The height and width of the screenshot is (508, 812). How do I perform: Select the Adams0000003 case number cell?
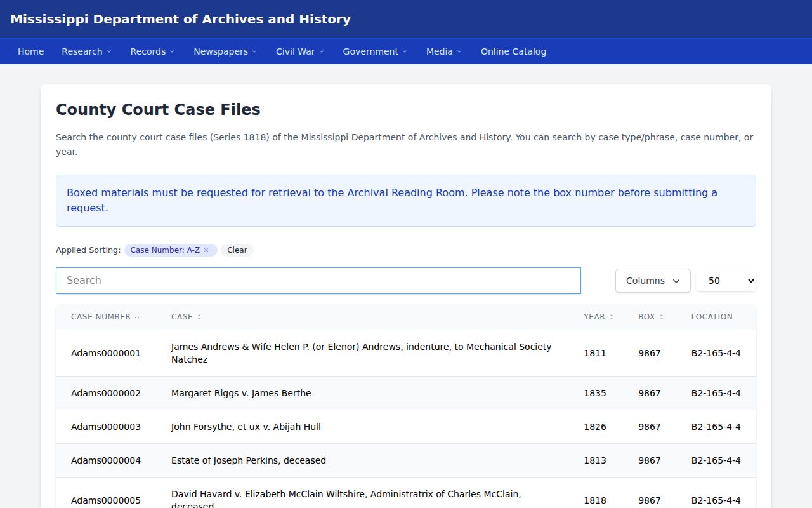pos(106,427)
